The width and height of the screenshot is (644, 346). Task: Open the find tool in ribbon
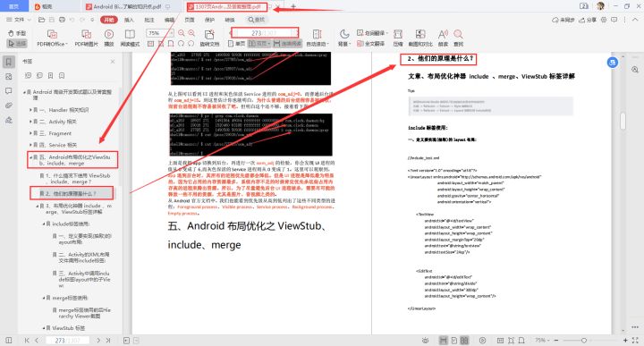tap(458, 38)
